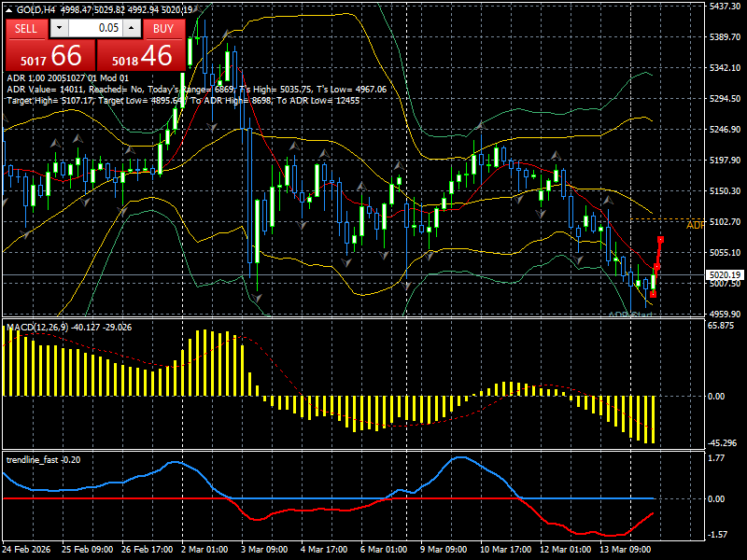Click the trendline_fast -0.20 indicator label
The height and width of the screenshot is (560, 747).
pyautogui.click(x=43, y=459)
